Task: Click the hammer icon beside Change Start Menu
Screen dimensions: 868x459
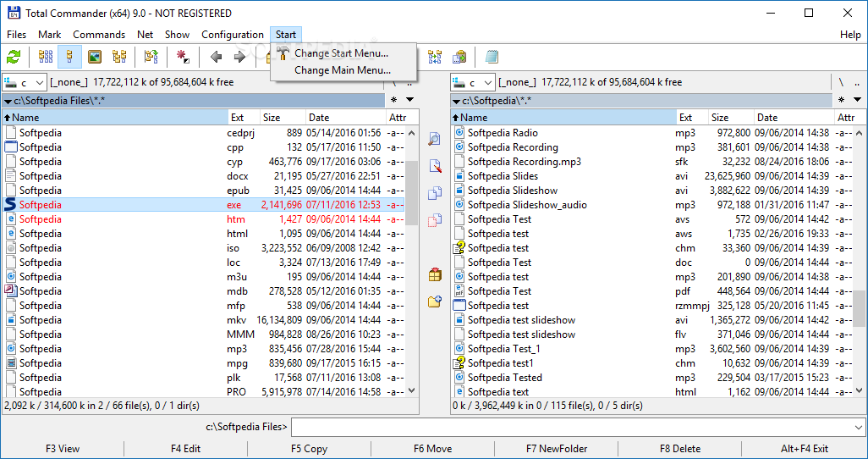Action: click(283, 53)
